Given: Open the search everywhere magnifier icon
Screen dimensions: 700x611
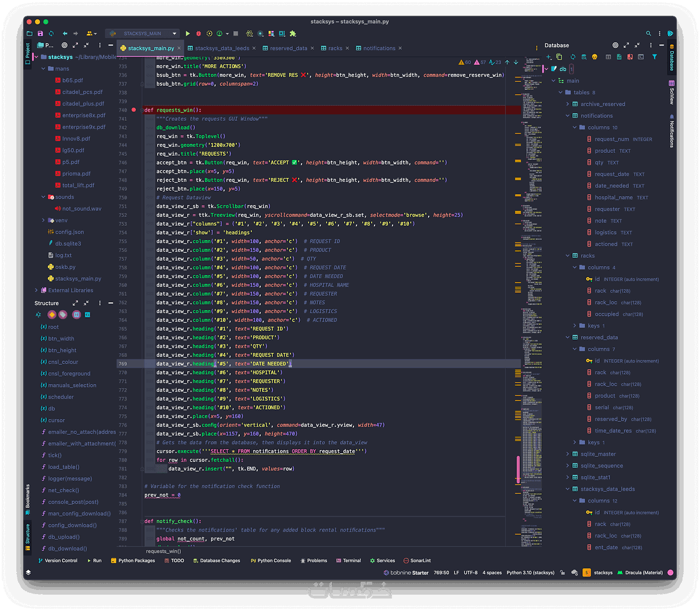Looking at the screenshot, I should tap(648, 34).
